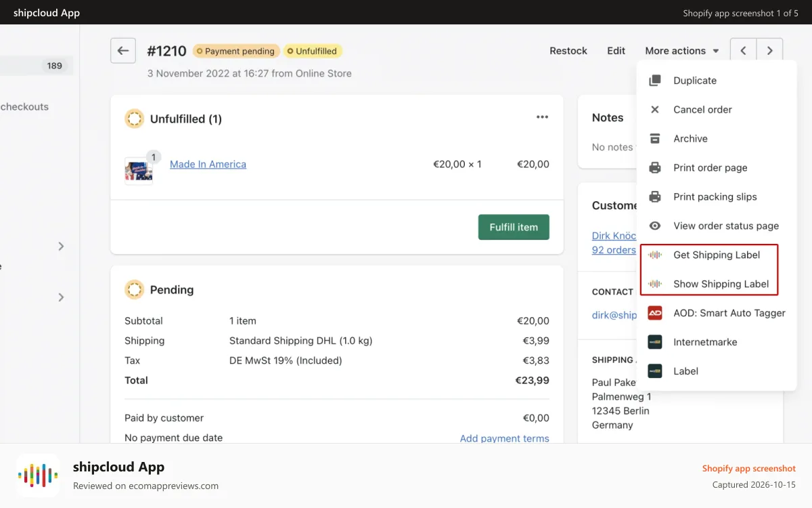Click the dirk@ship email link
Viewport: 812px width, 508px height.
point(614,314)
